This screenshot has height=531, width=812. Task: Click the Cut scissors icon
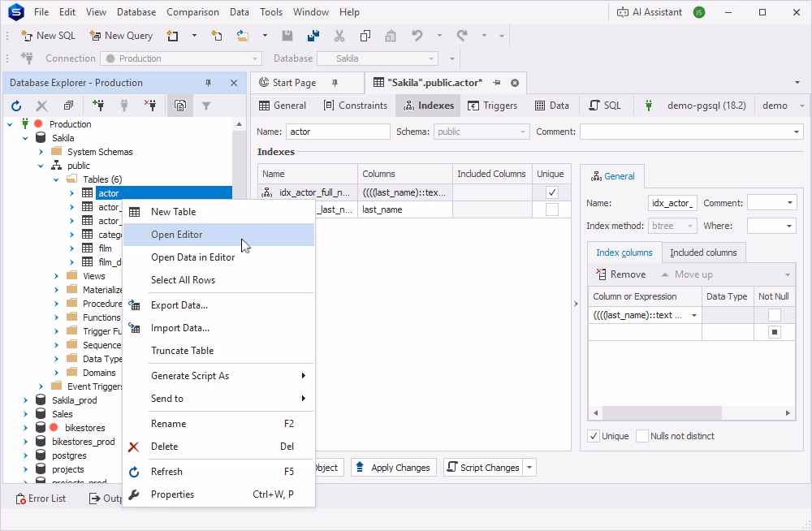pyautogui.click(x=339, y=36)
